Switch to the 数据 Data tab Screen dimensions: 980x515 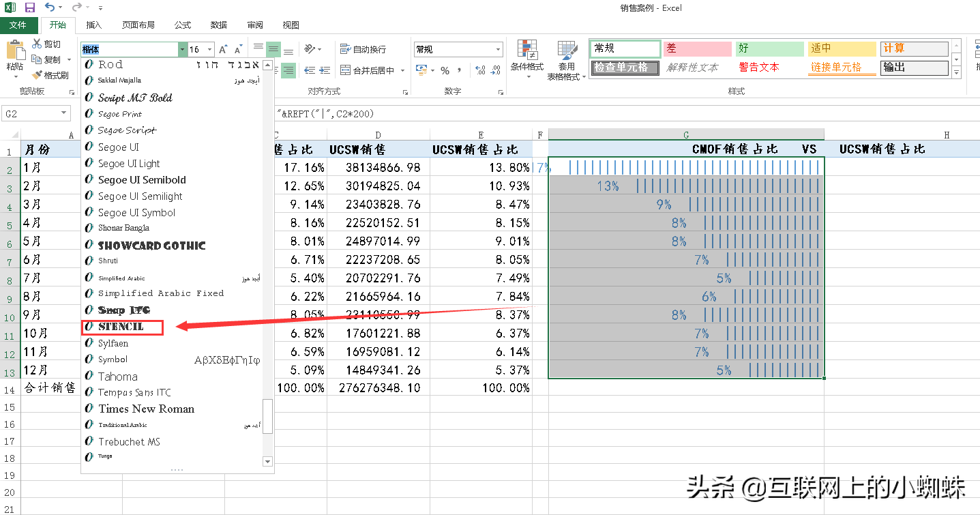[x=219, y=25]
